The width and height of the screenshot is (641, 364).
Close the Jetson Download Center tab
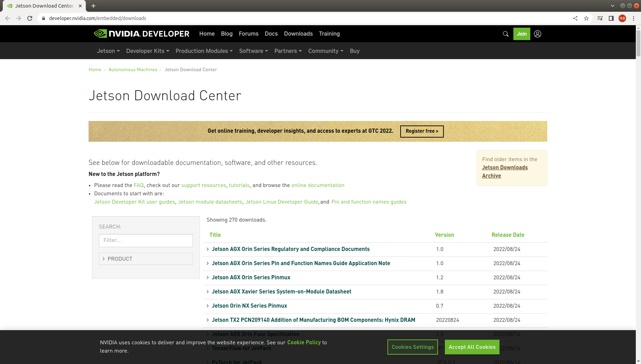pyautogui.click(x=80, y=6)
